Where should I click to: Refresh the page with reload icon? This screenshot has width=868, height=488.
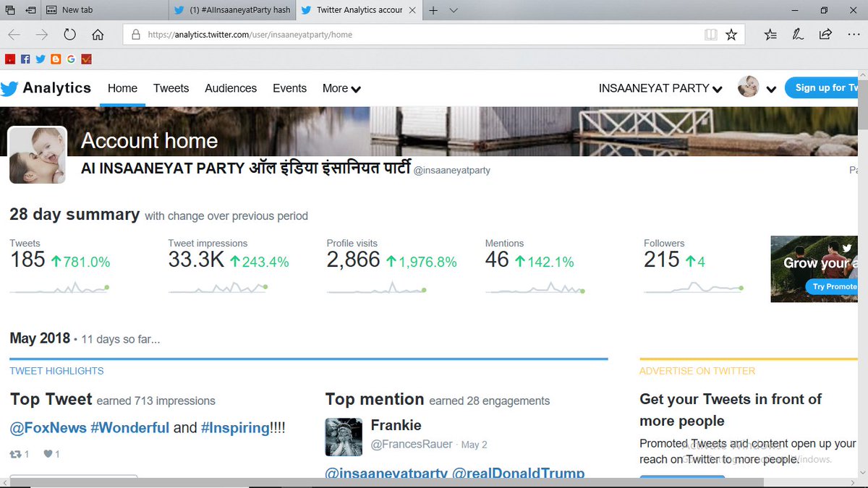pos(70,34)
